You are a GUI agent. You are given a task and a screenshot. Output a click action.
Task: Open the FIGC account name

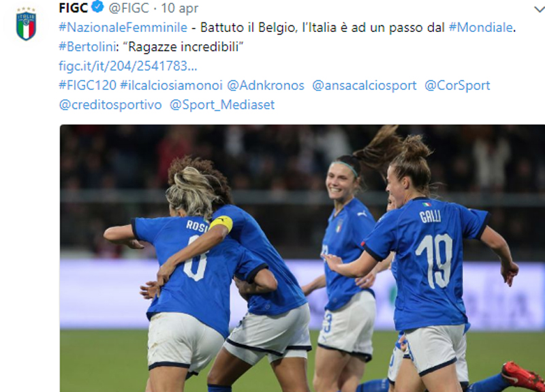pyautogui.click(x=73, y=7)
